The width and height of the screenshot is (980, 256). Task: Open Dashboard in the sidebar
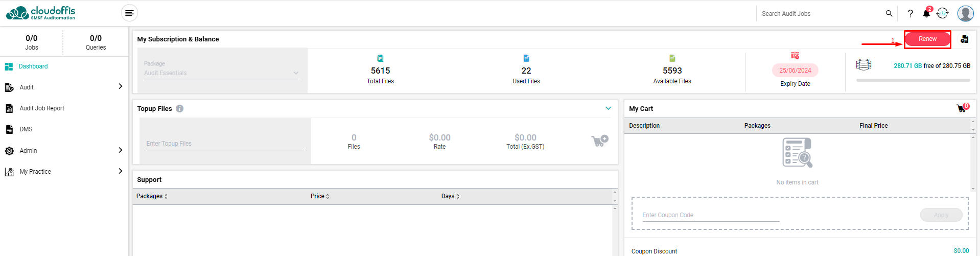pos(33,66)
